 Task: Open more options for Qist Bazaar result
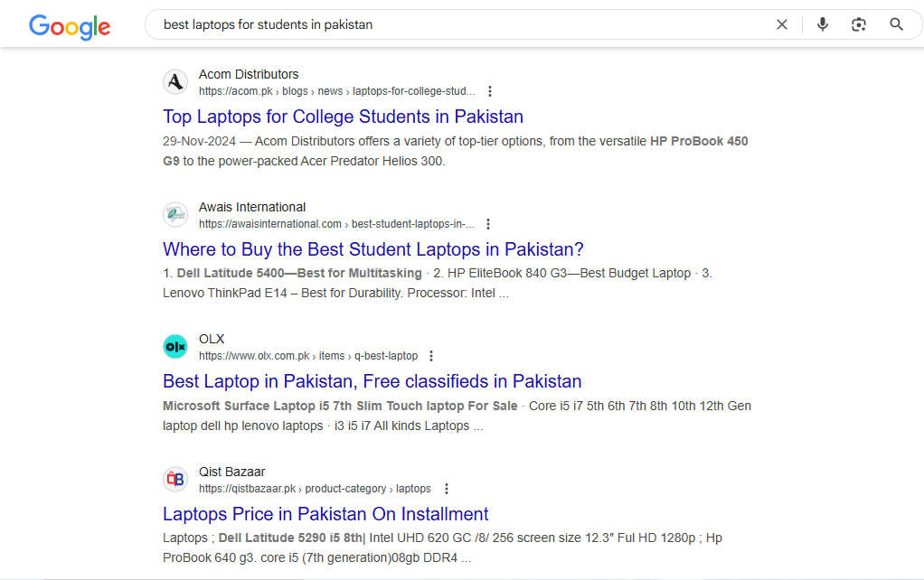[447, 489]
